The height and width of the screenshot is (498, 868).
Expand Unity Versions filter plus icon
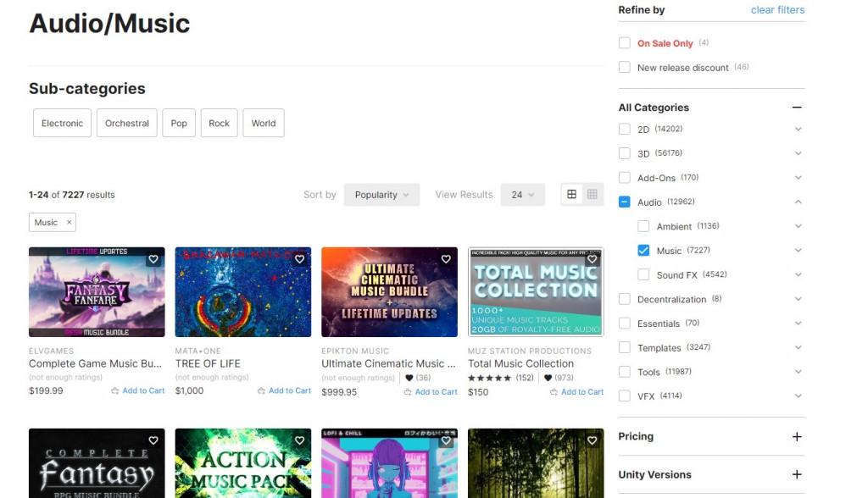point(797,474)
